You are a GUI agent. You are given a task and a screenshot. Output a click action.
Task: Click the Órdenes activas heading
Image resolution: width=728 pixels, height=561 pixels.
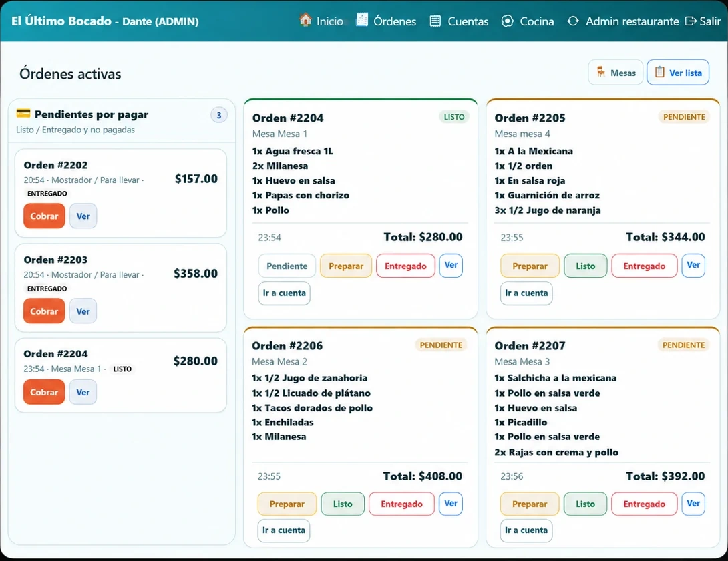click(x=70, y=74)
